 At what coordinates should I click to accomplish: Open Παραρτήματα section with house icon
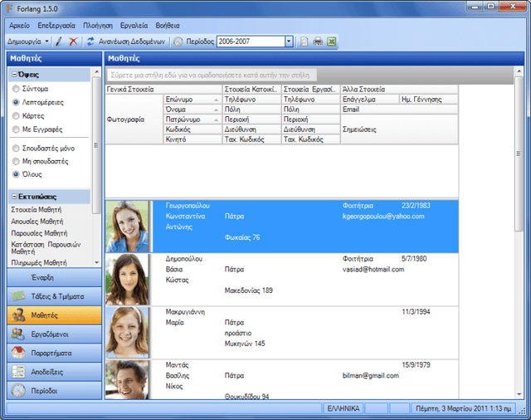click(54, 353)
